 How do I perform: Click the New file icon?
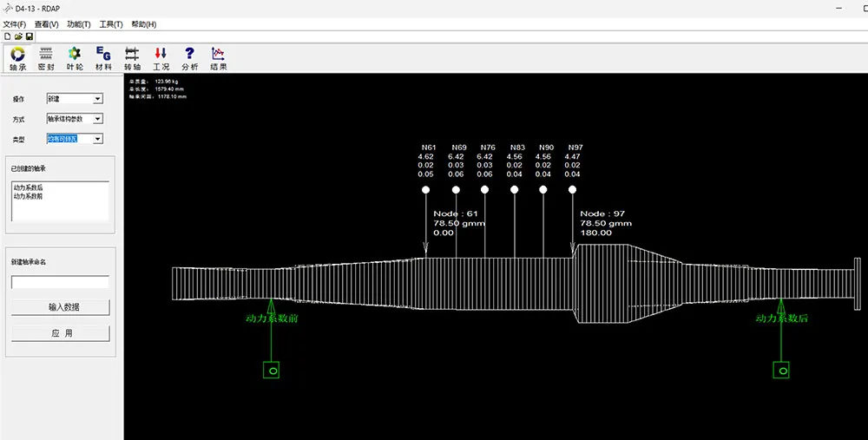(x=7, y=36)
